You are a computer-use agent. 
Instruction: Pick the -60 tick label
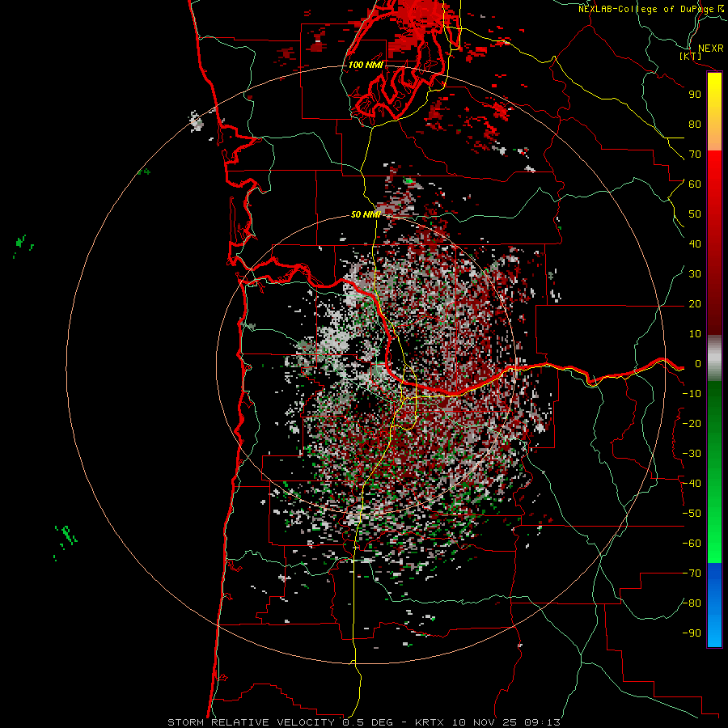[692, 544]
